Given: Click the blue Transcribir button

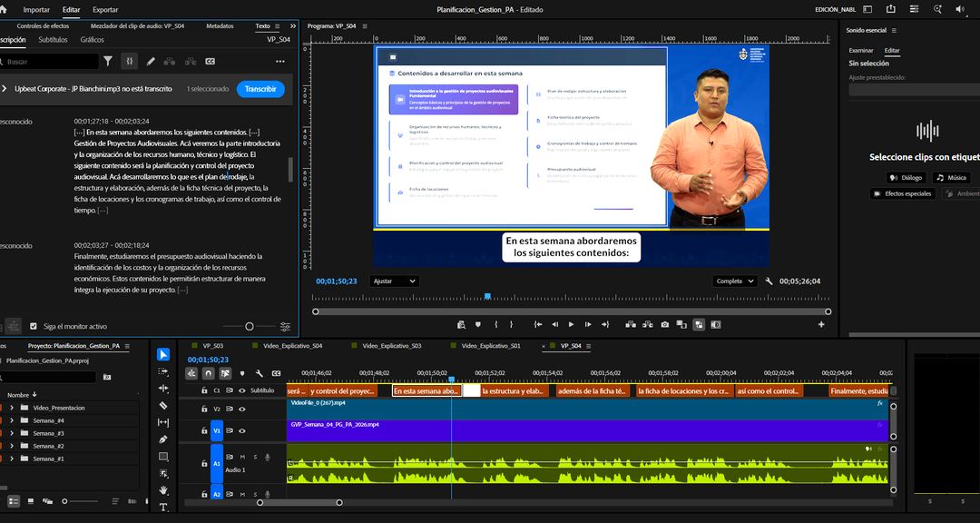Looking at the screenshot, I should 260,89.
